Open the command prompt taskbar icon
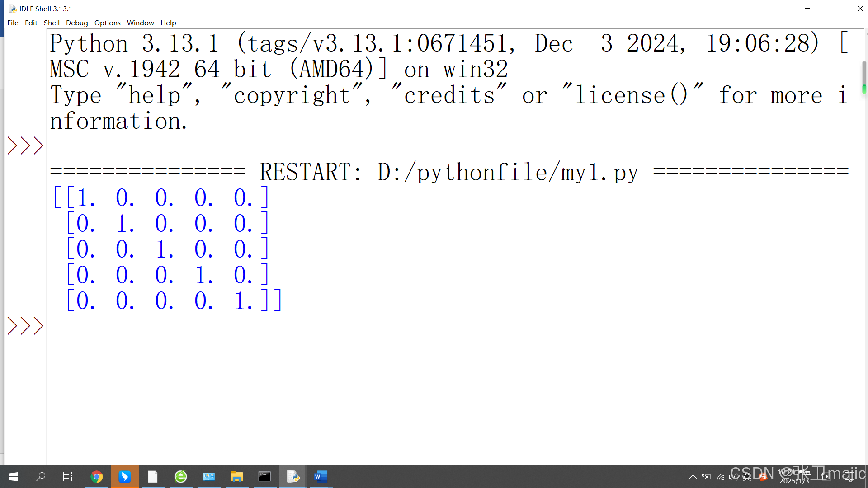Viewport: 868px width, 488px height. coord(264,476)
